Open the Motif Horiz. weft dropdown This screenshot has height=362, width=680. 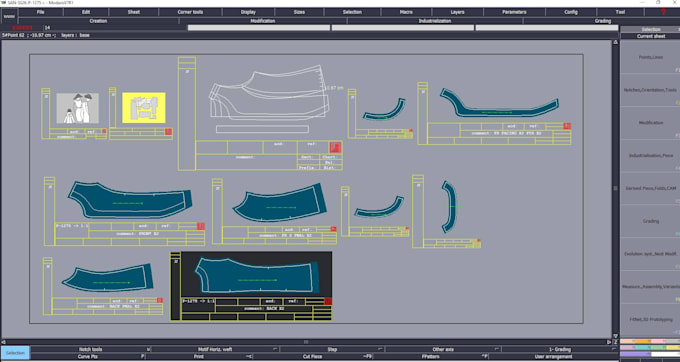click(215, 349)
